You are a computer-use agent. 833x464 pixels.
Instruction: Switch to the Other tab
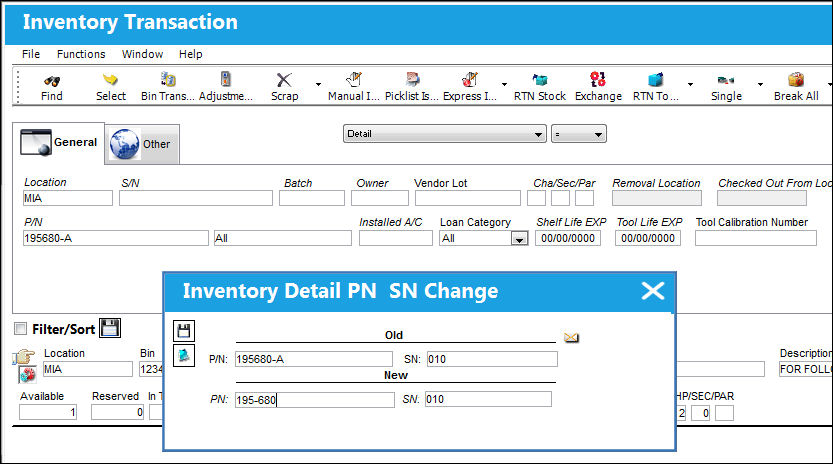(142, 144)
